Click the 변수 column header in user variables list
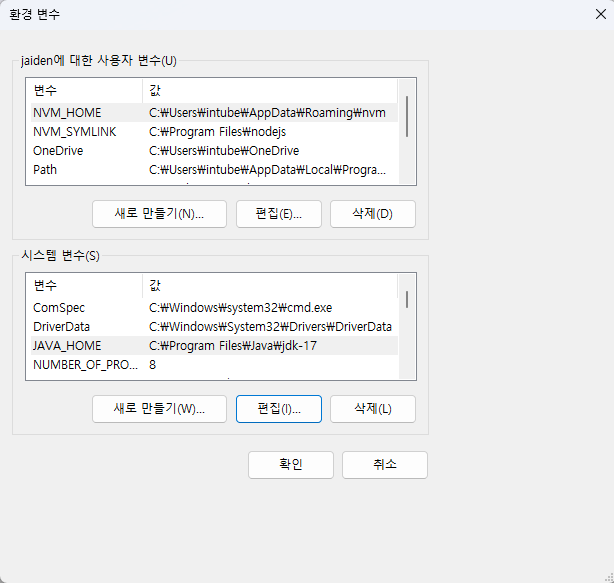 point(86,90)
